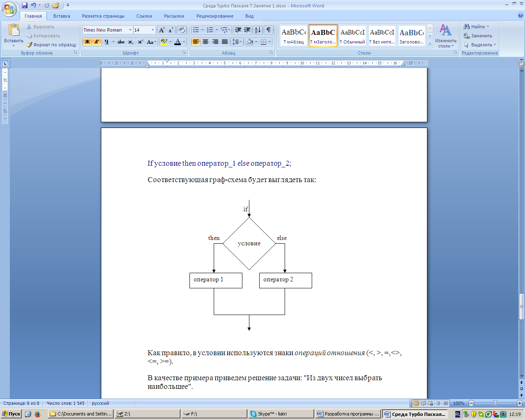Click ruler tab selector box

[x=5, y=63]
